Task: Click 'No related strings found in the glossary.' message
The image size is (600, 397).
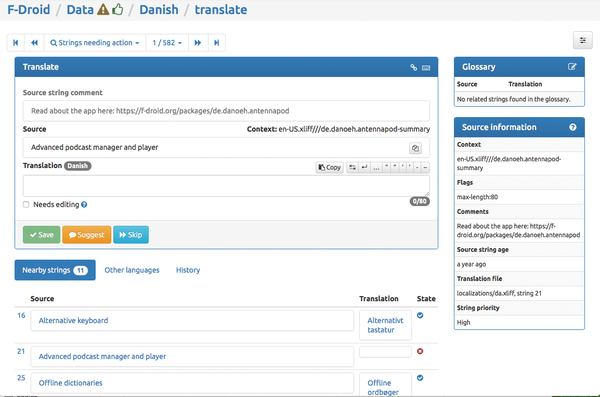Action: click(514, 99)
